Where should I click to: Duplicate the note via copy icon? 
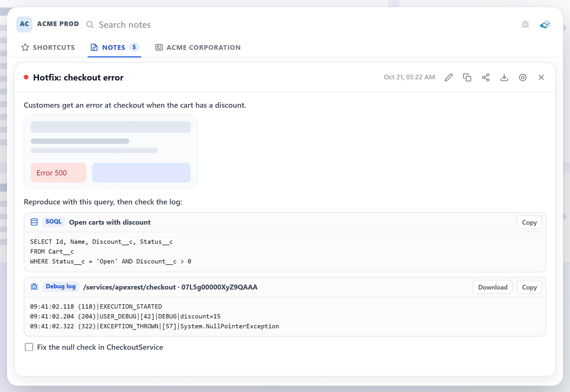[467, 77]
